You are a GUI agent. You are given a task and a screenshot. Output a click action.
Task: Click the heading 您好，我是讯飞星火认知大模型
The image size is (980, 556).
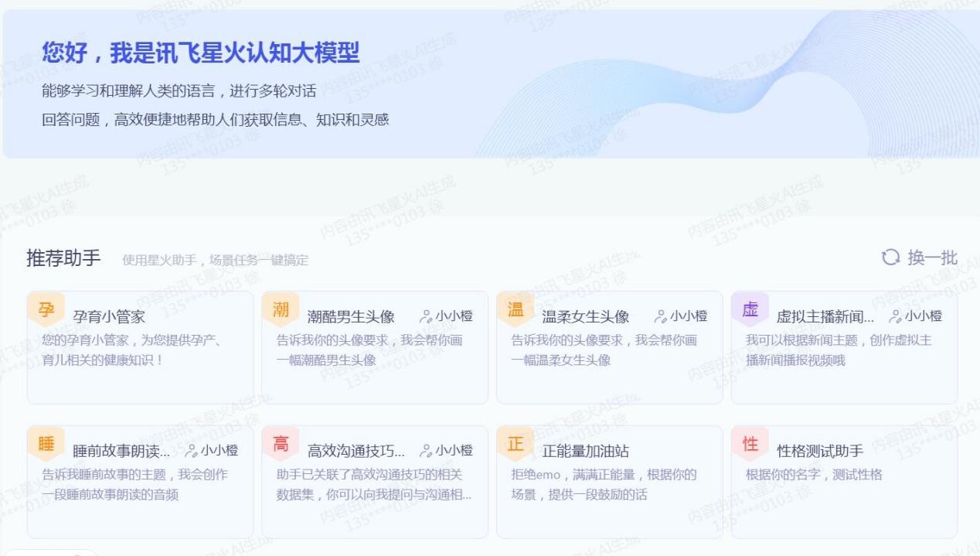coord(200,53)
